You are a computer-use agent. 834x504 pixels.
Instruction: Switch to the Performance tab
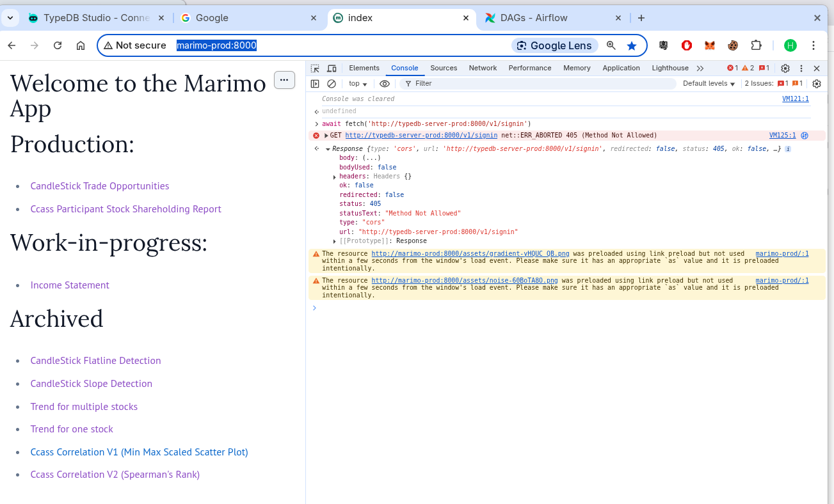point(530,68)
